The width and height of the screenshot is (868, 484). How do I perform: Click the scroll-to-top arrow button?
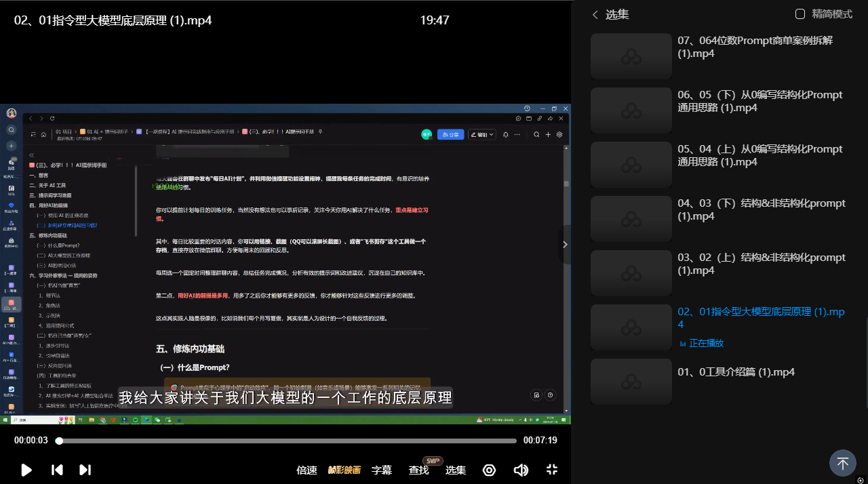tap(842, 464)
